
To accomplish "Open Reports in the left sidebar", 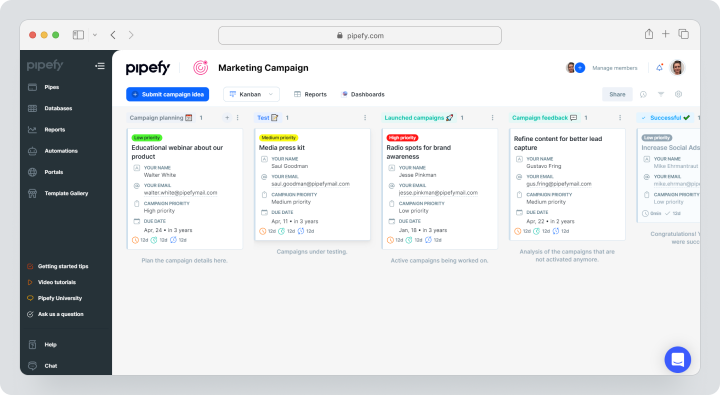I will click(54, 130).
